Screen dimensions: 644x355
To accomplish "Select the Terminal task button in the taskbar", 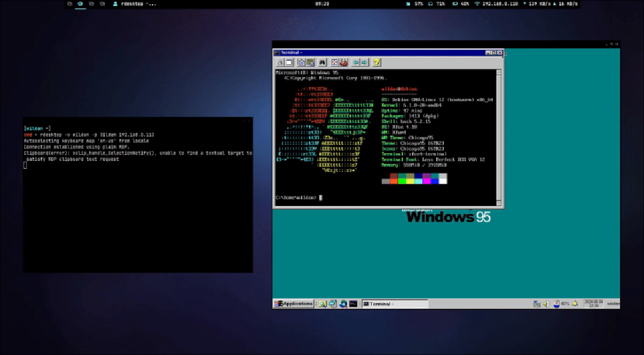I will [395, 304].
